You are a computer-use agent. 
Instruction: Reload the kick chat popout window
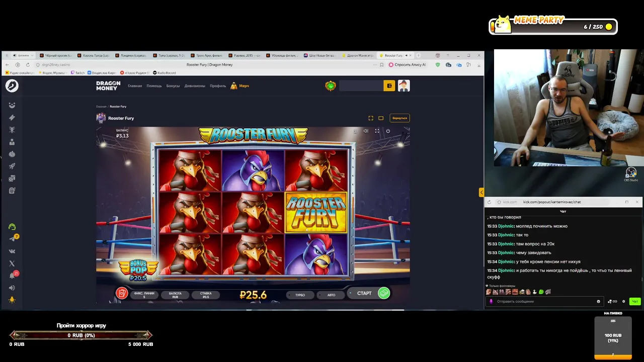pos(489,202)
